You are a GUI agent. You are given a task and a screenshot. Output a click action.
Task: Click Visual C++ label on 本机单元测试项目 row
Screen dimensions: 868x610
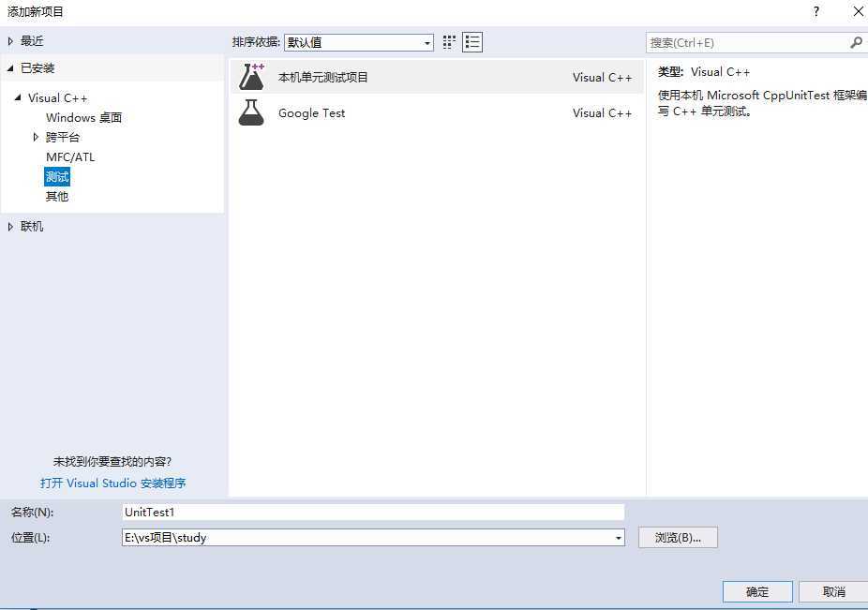603,78
